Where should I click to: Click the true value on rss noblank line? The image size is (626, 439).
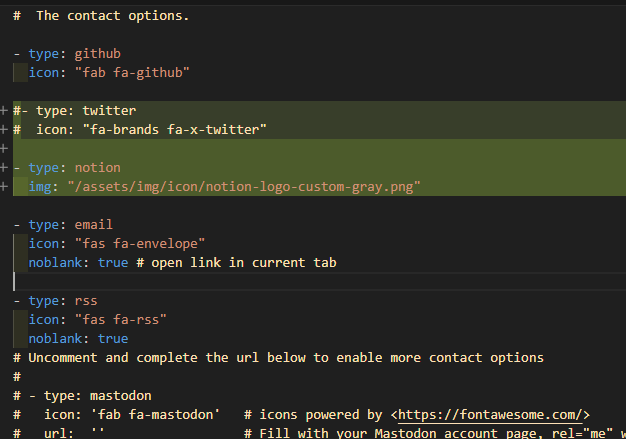[114, 339]
